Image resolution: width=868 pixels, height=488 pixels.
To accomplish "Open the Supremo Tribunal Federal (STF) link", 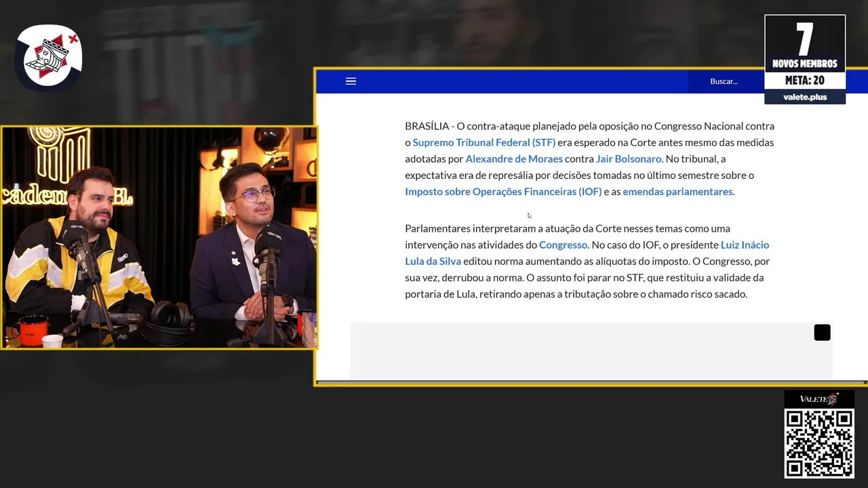I will click(484, 142).
